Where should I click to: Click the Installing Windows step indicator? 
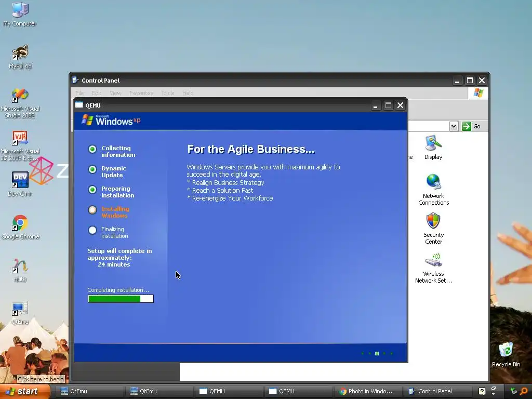pos(92,210)
